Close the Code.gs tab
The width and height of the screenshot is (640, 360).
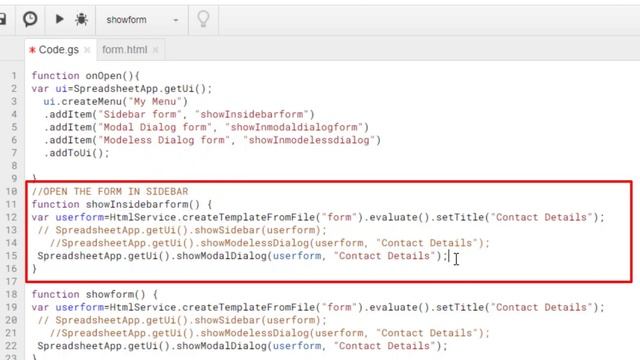[x=87, y=50]
